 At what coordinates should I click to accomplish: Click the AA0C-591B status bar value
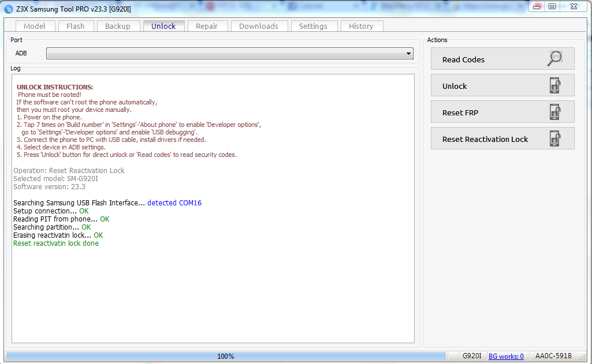click(x=553, y=356)
